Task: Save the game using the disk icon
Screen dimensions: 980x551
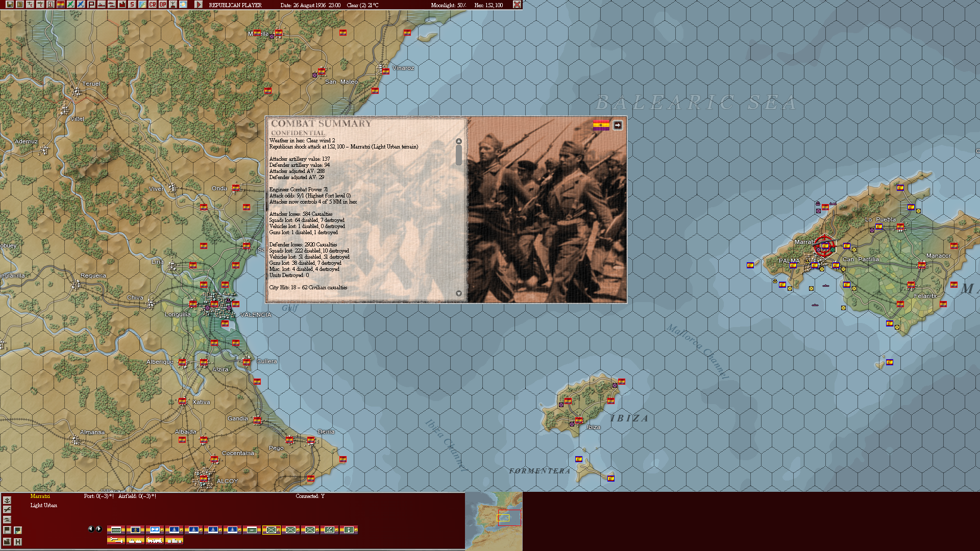Action: coord(9,4)
